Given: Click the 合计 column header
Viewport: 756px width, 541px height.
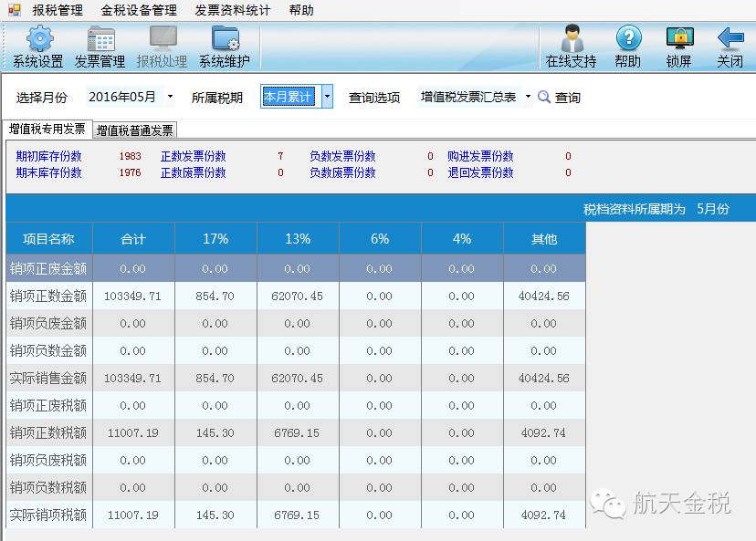Looking at the screenshot, I should click(x=133, y=238).
